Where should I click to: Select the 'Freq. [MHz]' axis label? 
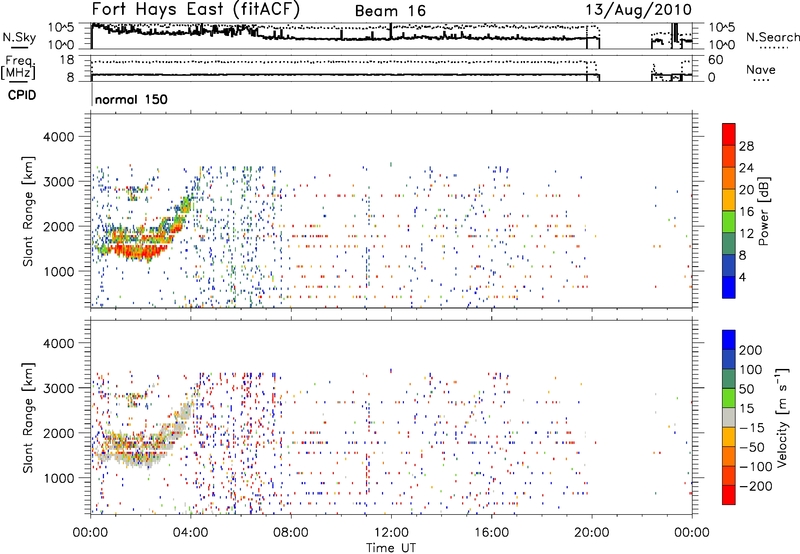click(x=18, y=68)
